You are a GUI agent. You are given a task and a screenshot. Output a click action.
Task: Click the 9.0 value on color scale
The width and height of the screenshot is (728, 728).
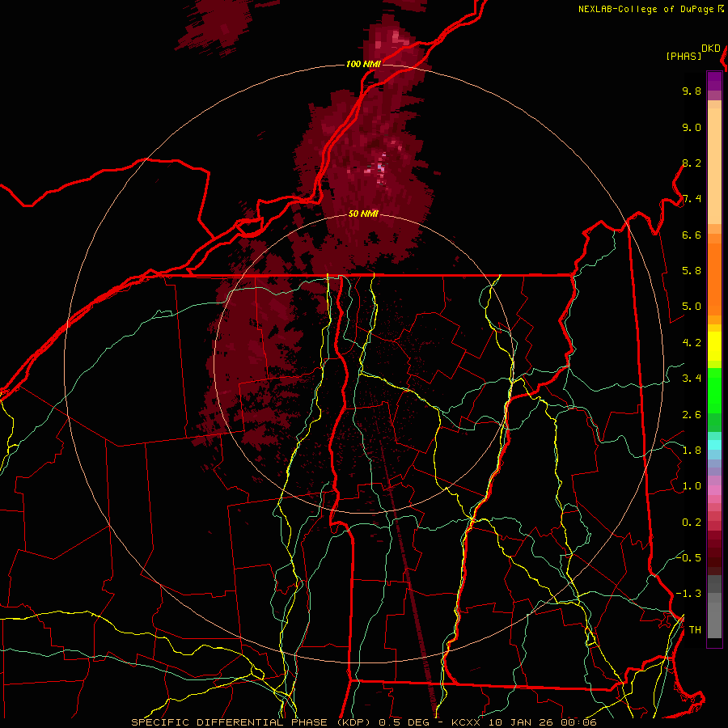point(692,127)
